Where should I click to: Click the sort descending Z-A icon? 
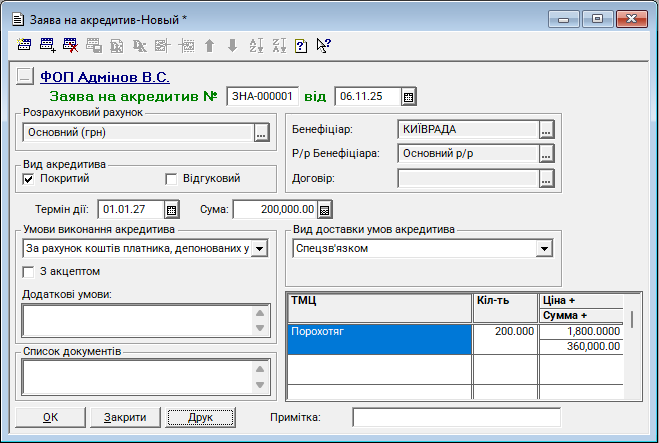(x=278, y=45)
